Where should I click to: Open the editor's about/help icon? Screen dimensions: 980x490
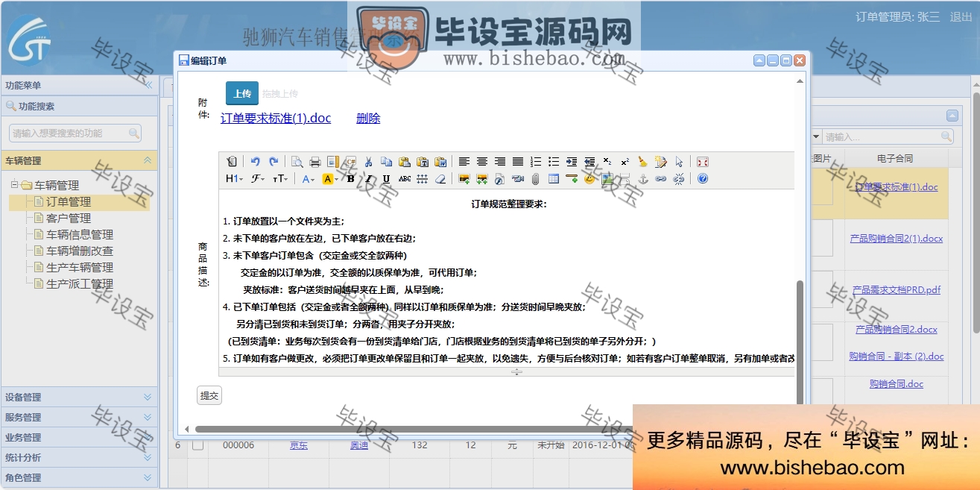(702, 179)
